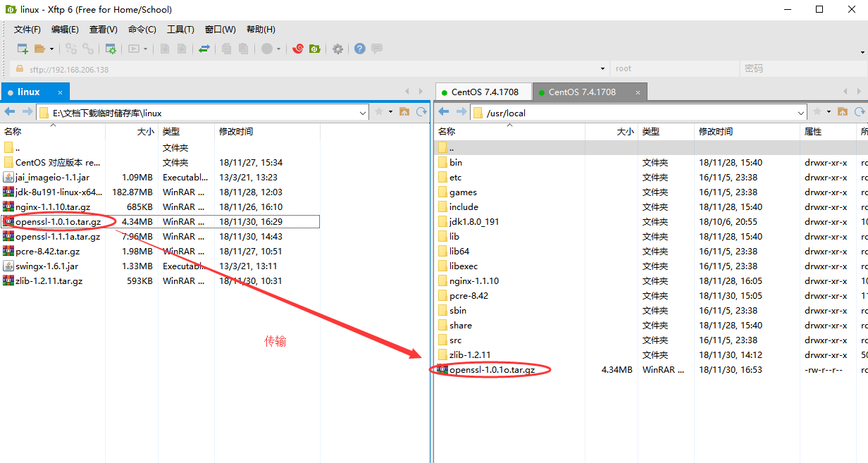The height and width of the screenshot is (463, 868).
Task: Go forward in the remote /usr/local pane
Action: [461, 112]
